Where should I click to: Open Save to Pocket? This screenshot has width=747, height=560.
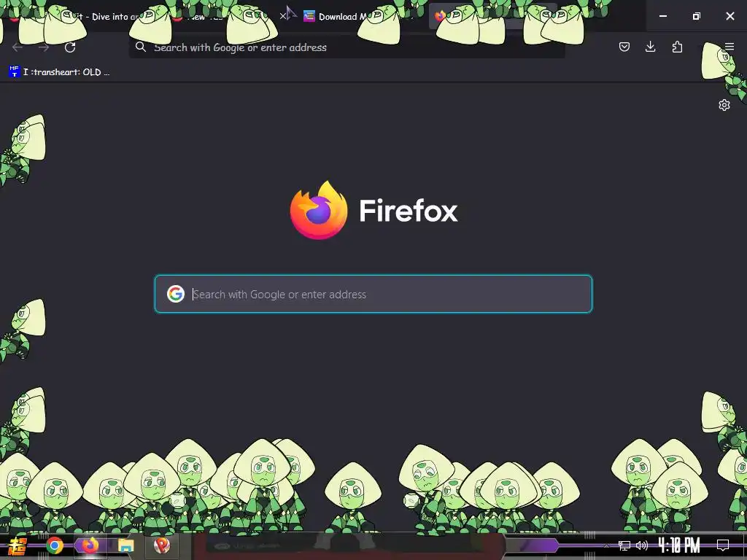point(624,47)
